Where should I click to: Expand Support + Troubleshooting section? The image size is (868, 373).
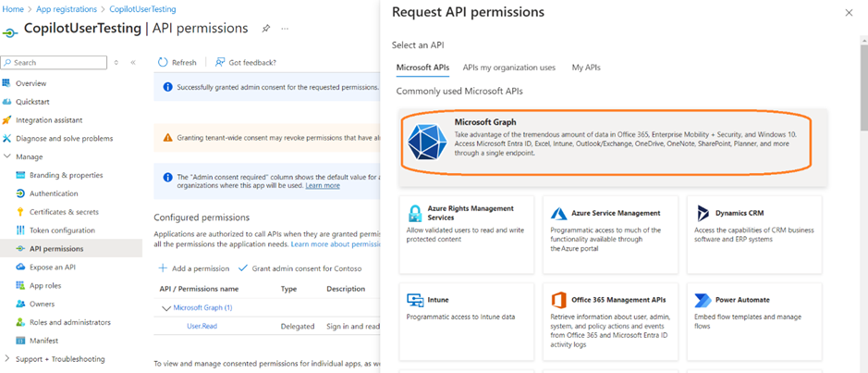click(8, 358)
